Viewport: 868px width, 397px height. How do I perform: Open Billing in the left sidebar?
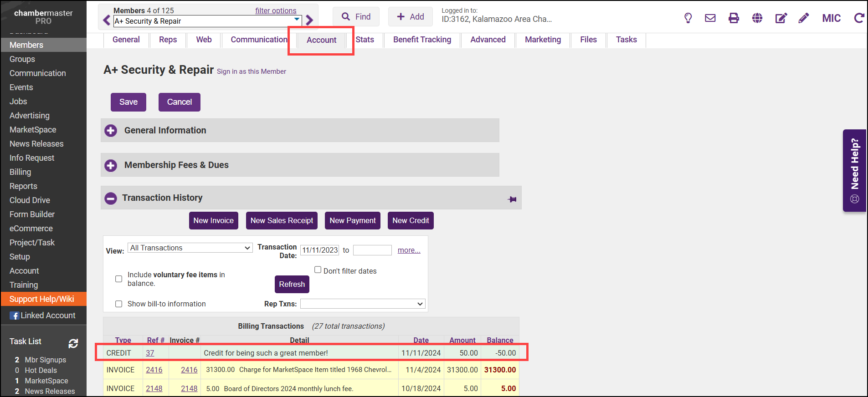[x=21, y=172]
